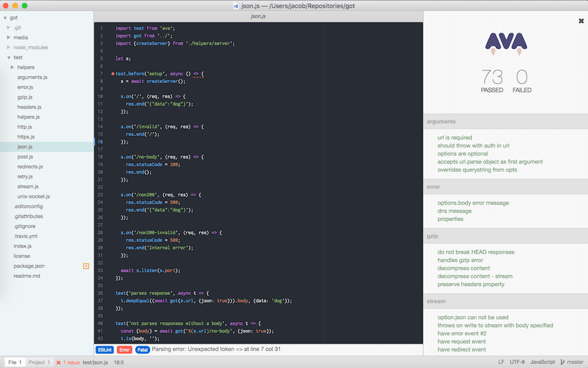Click the ESLint badge in linter panel
Viewport: 588px width, 368px height.
click(105, 350)
